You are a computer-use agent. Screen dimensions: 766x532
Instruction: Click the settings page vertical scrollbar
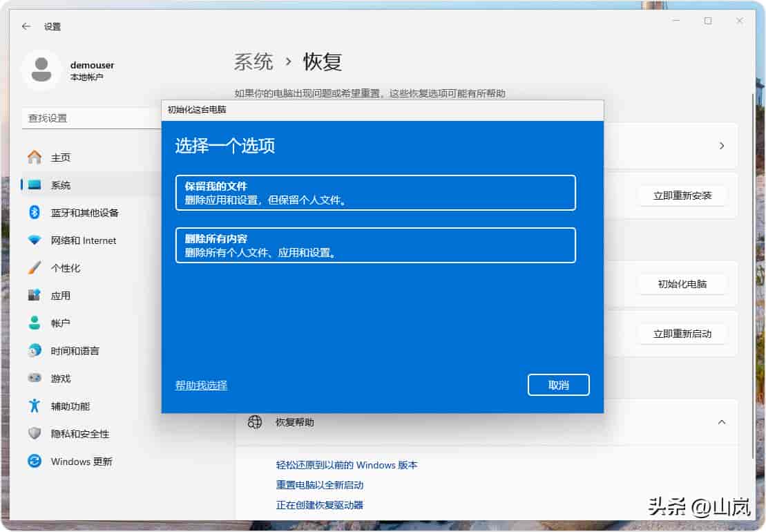click(753, 276)
